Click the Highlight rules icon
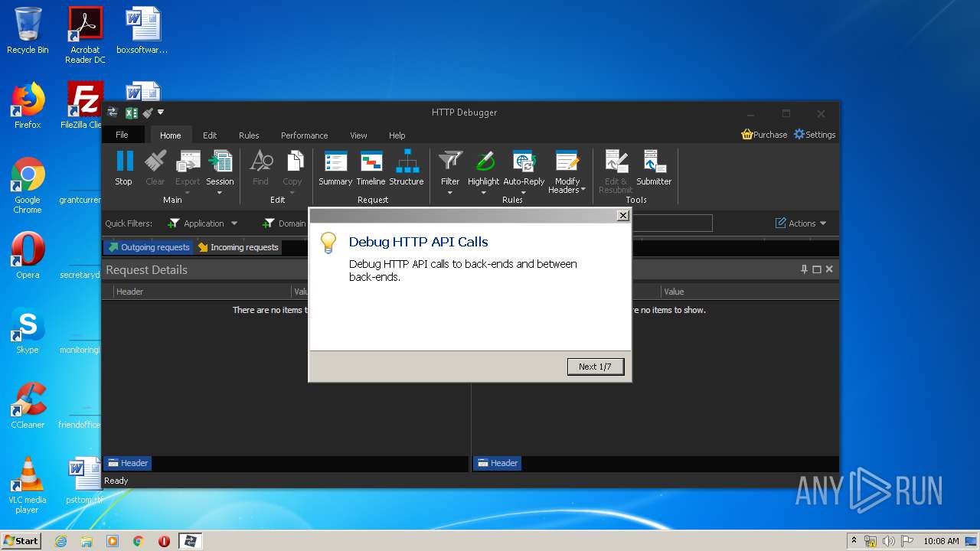The width and height of the screenshot is (980, 551). coord(484,161)
